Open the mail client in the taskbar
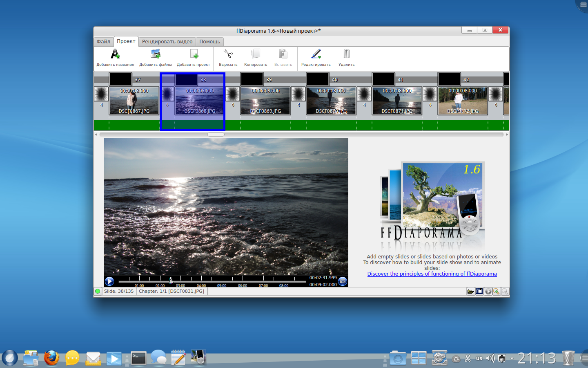This screenshot has width=588, height=368. point(94,359)
